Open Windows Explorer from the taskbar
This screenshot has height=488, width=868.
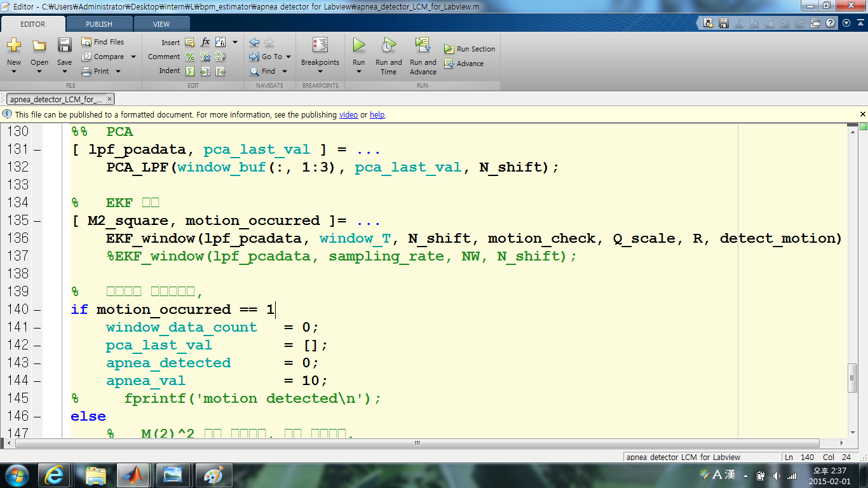tap(95, 475)
